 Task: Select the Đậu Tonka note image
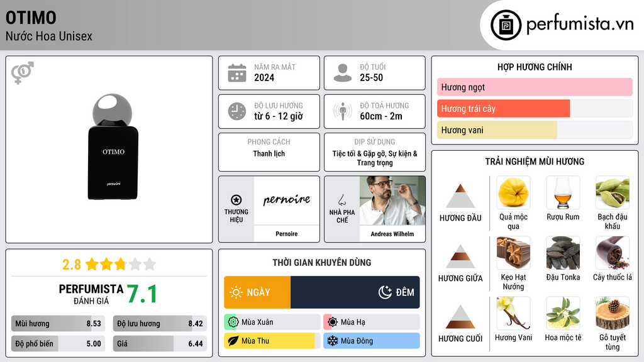point(563,253)
